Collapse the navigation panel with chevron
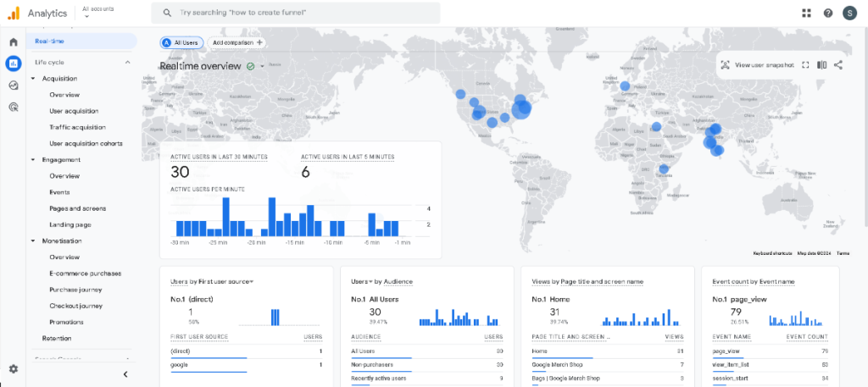 125,373
